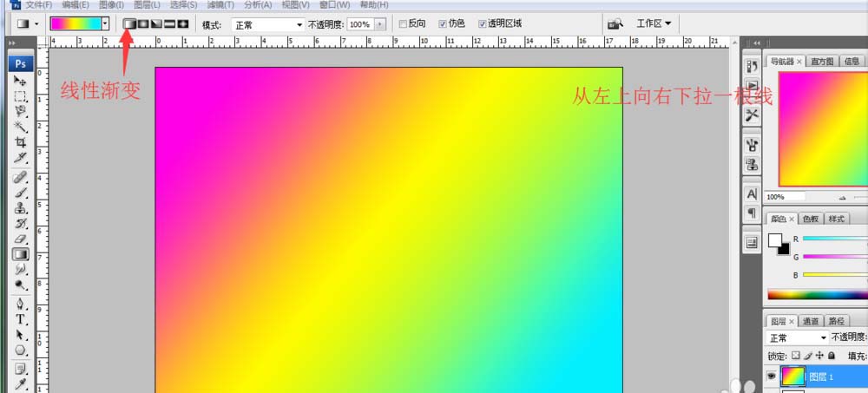868x393 pixels.
Task: Toggle the 仿色 (Dither) checkbox
Action: tap(444, 23)
